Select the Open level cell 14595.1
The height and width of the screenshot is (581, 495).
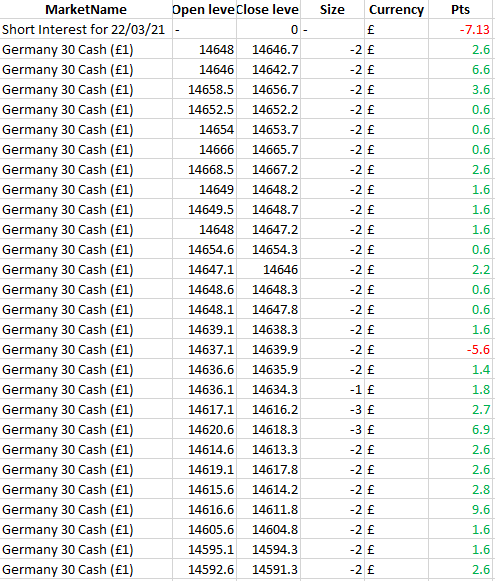point(204,550)
